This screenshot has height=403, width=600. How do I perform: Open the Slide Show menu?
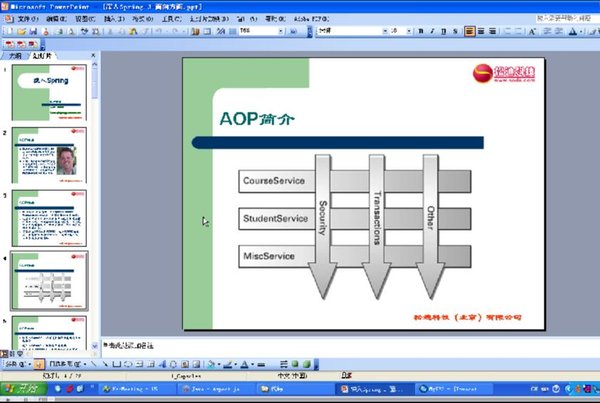(x=209, y=19)
